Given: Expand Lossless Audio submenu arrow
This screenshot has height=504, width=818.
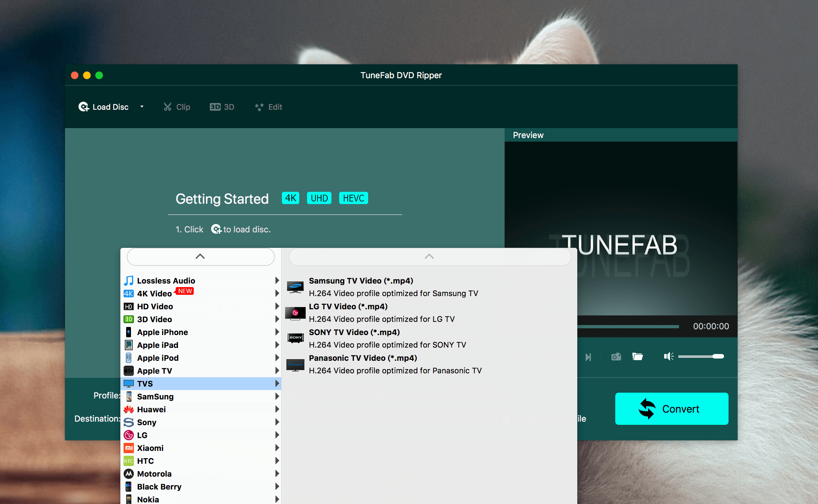Looking at the screenshot, I should pos(277,280).
